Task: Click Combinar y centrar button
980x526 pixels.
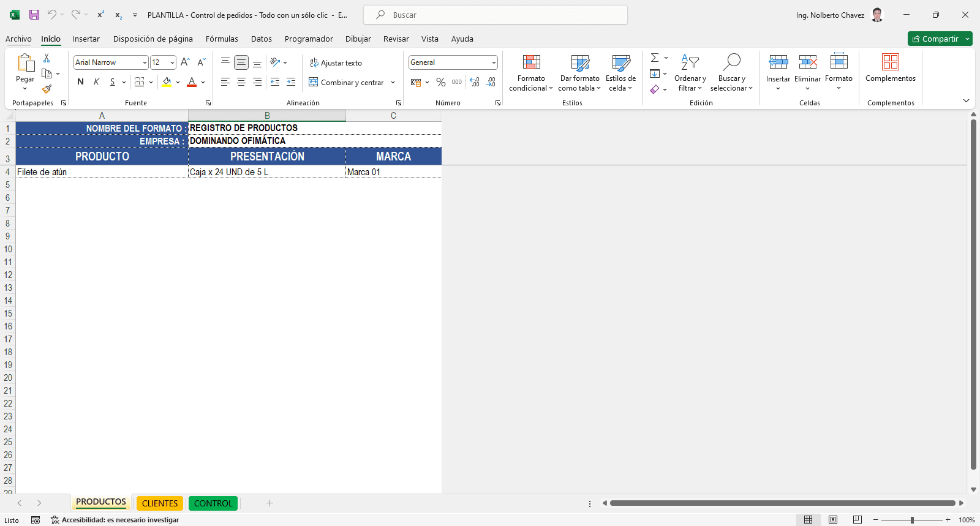Action: tap(347, 82)
